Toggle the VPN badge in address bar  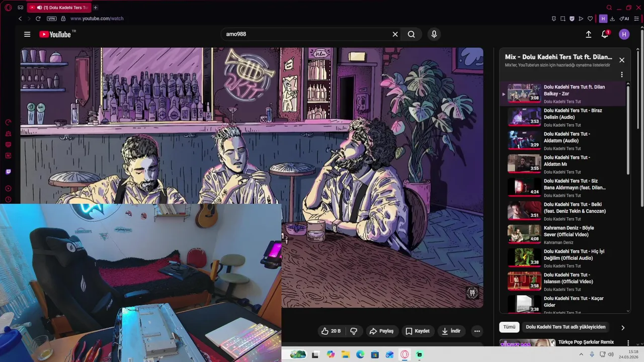(51, 19)
